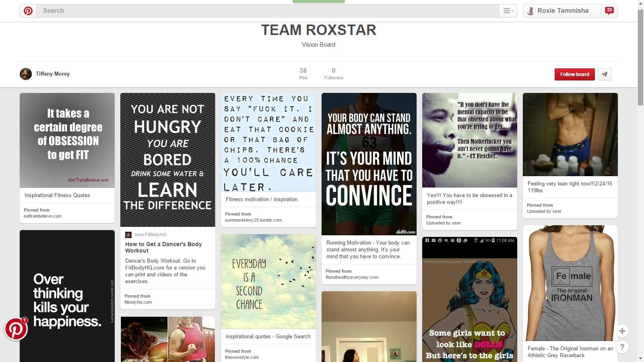Click the page scrollbar down arrow
Screen dimensions: 644x362
coord(641,358)
